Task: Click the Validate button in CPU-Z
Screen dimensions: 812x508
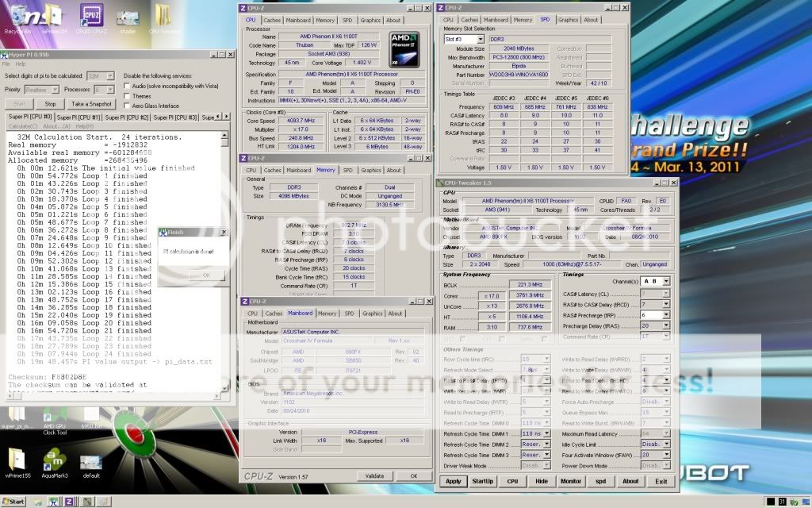Action: click(374, 475)
